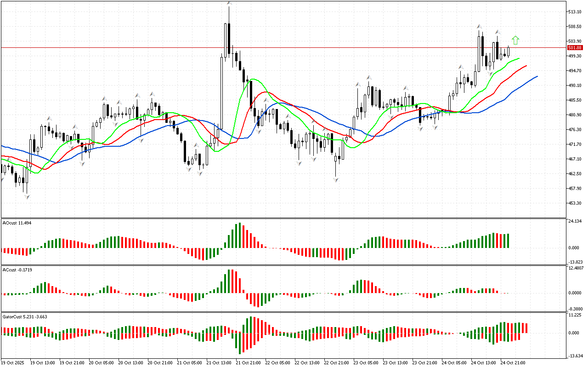Select the red 501.88 current price tag
The height and width of the screenshot is (368, 588).
click(575, 48)
